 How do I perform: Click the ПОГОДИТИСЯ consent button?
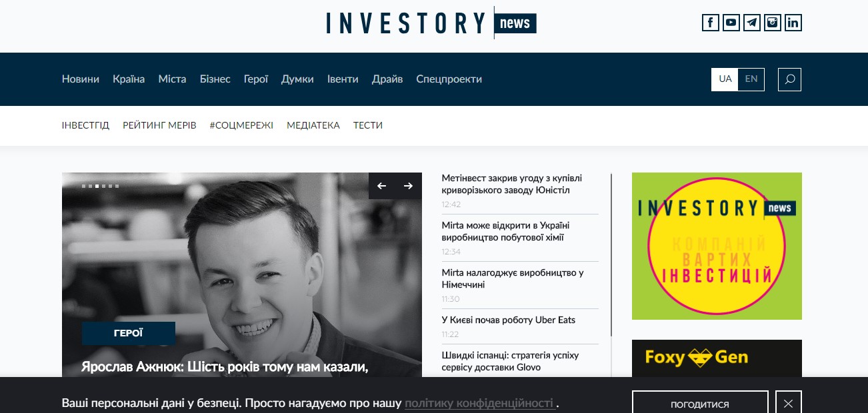pyautogui.click(x=700, y=404)
